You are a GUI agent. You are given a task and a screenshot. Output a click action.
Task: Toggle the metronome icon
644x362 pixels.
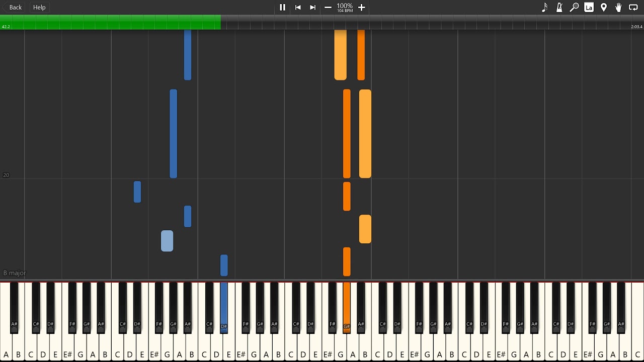coord(559,7)
